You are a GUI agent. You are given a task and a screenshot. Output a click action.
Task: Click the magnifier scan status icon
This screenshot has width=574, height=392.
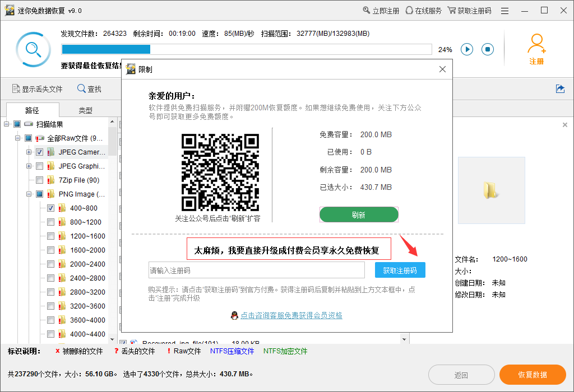click(33, 49)
